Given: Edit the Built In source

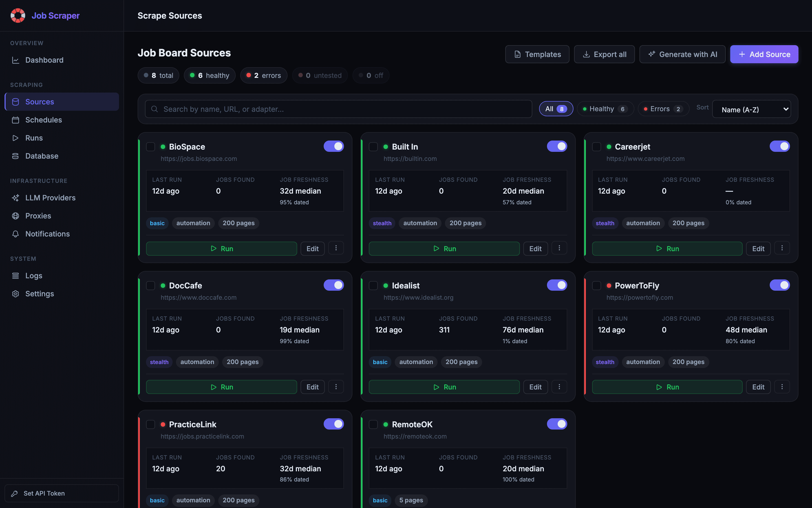Looking at the screenshot, I should click(x=535, y=249).
